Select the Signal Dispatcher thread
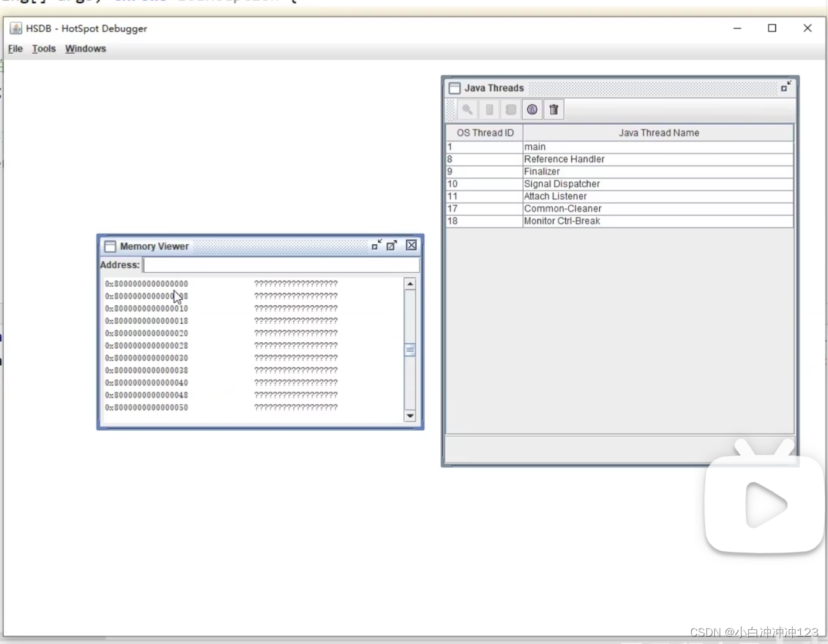The width and height of the screenshot is (828, 644). coord(620,184)
